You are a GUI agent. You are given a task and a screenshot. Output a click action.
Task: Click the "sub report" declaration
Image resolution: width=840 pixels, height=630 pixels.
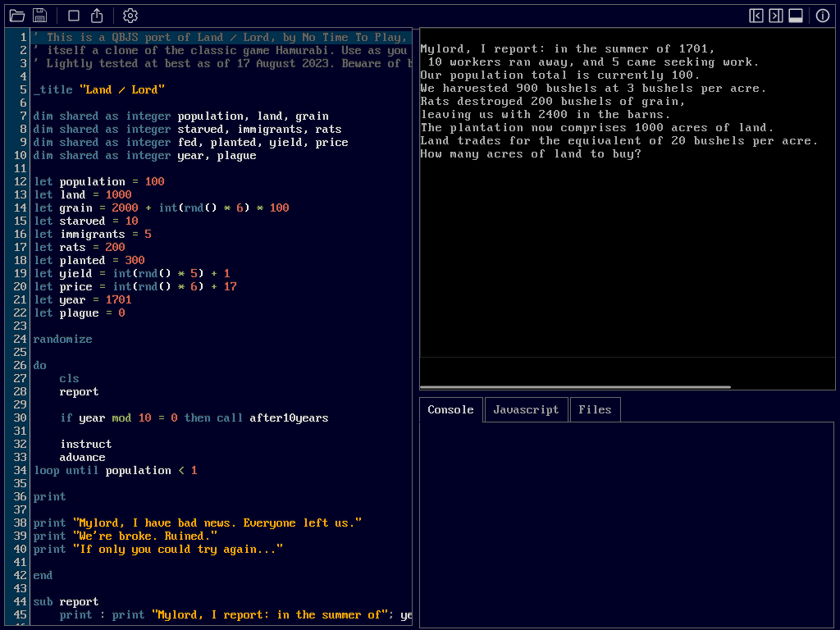(66, 601)
